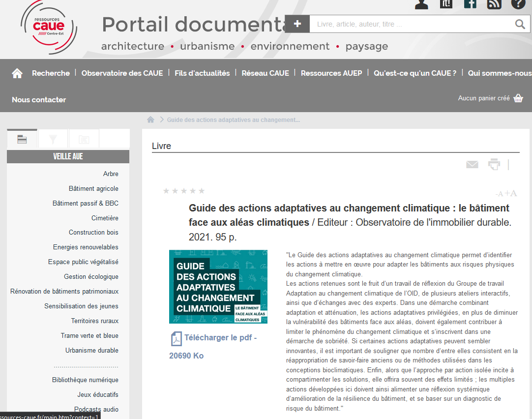Visit the Facebook page icon

tap(470, 4)
